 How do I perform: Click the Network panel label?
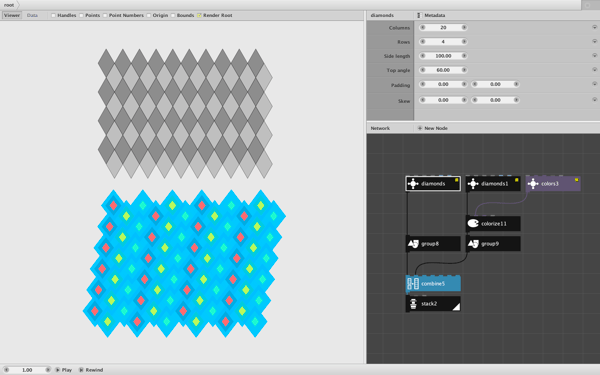[x=380, y=128]
